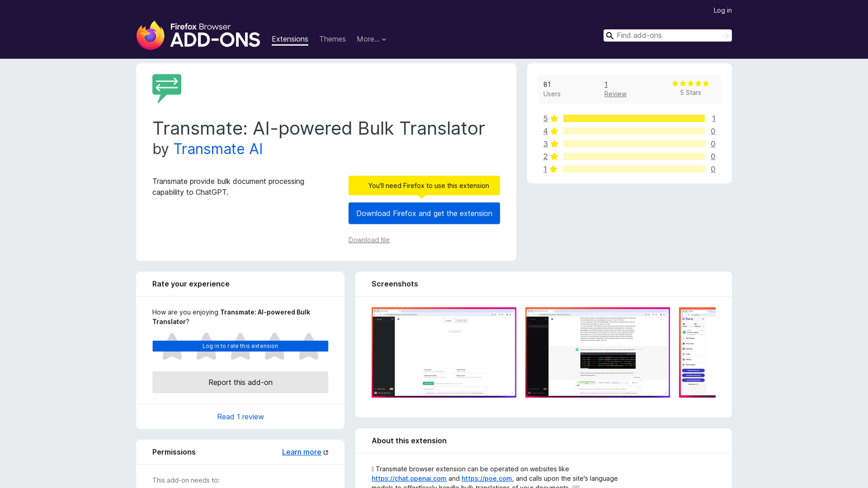Open the Transmate AI author page
Screen dimensions: 868x488
point(218,149)
